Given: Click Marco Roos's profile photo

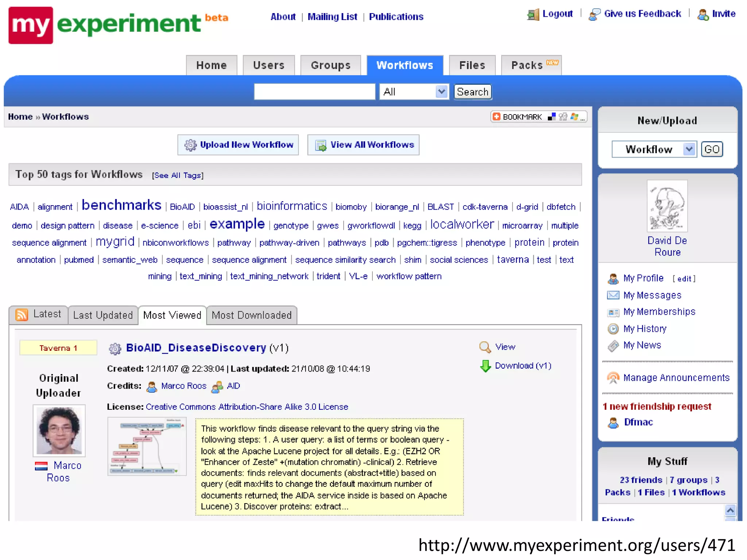Looking at the screenshot, I should (x=59, y=431).
